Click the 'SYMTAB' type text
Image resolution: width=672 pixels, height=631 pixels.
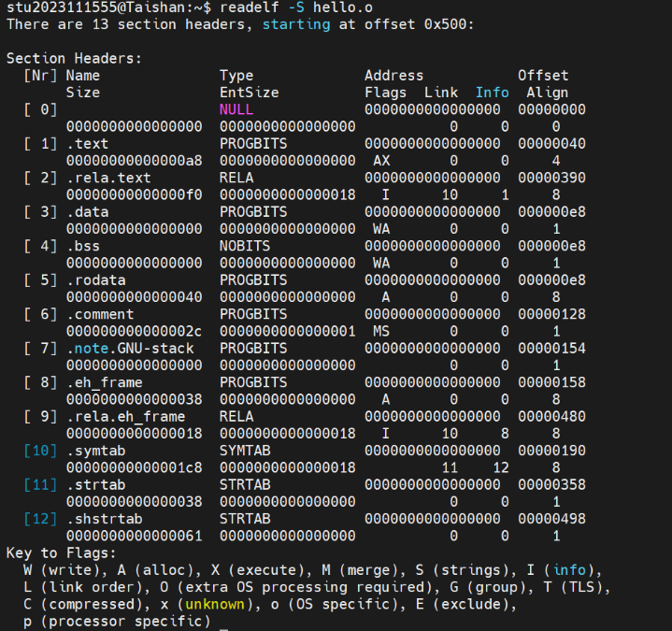[x=245, y=451]
